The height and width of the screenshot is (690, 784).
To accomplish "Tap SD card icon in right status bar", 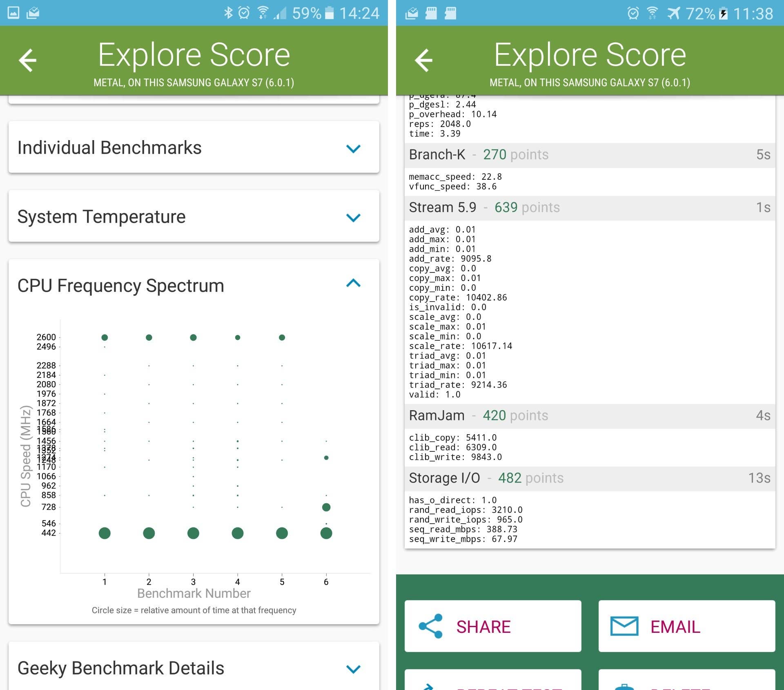I will 431,13.
